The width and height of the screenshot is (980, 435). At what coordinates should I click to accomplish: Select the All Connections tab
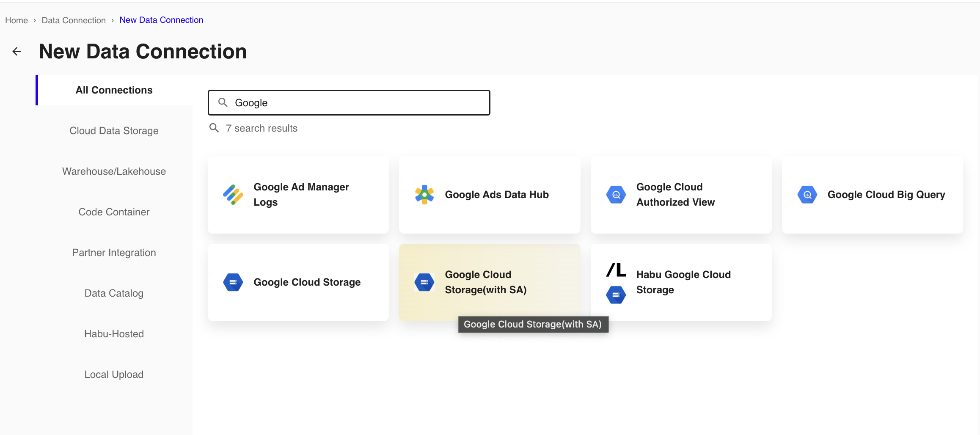point(114,90)
